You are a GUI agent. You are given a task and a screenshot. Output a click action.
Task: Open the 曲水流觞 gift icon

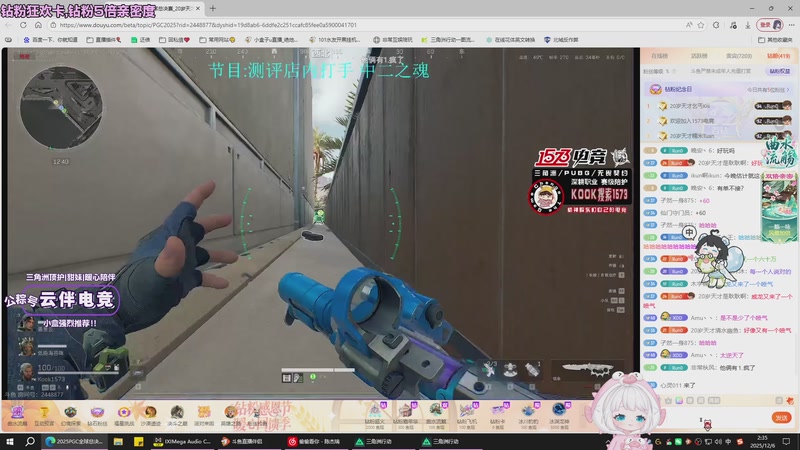(x=17, y=415)
